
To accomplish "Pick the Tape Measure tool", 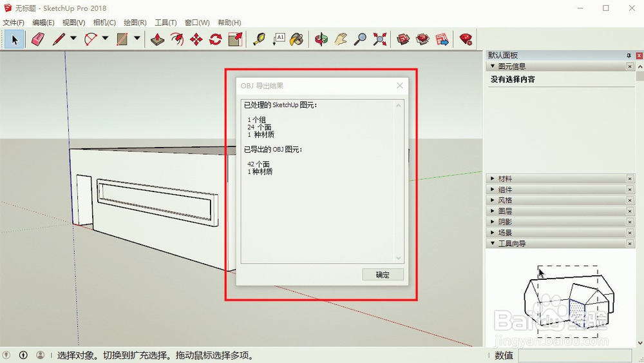I will [259, 39].
